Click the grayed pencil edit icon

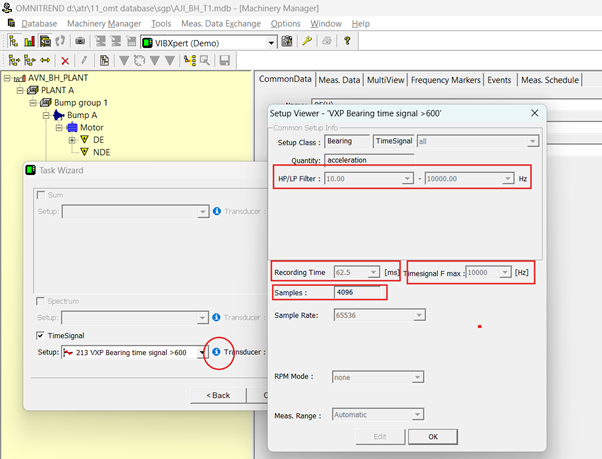pyautogui.click(x=84, y=60)
